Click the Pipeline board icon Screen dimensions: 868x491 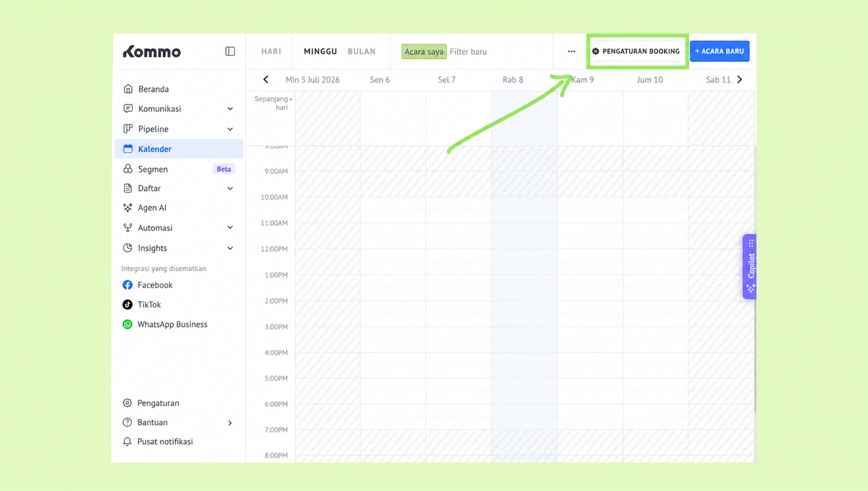pos(128,129)
